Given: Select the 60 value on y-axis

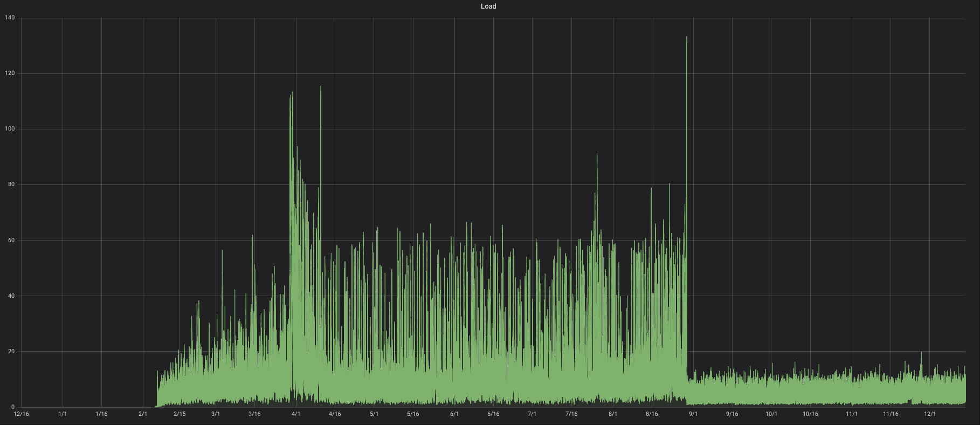Looking at the screenshot, I should (11, 240).
